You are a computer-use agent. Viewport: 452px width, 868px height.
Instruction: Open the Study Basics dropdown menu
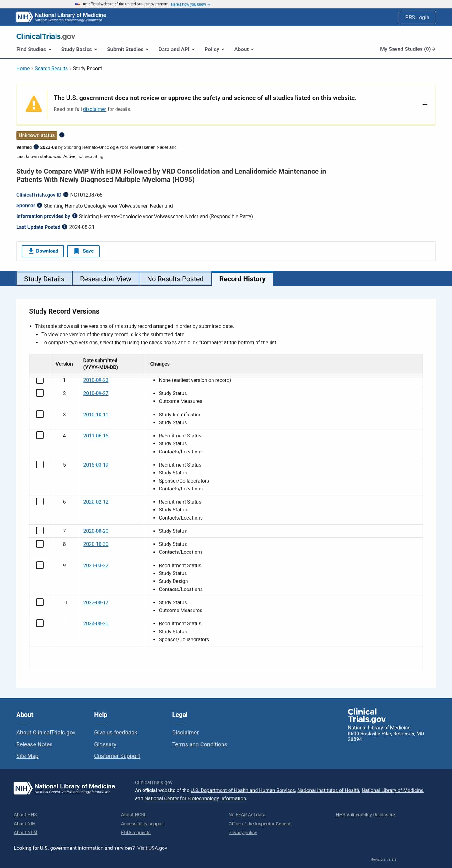[x=79, y=49]
